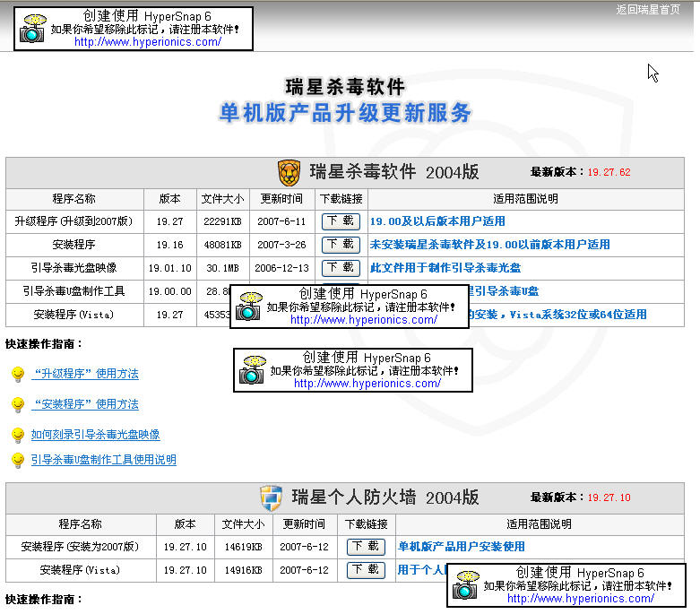The height and width of the screenshot is (614, 700).
Task: Download the 升级程序(升级到2007版) file
Action: coord(341,221)
